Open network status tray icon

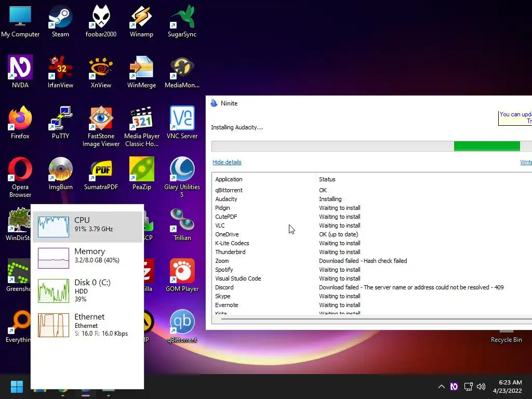click(x=468, y=387)
